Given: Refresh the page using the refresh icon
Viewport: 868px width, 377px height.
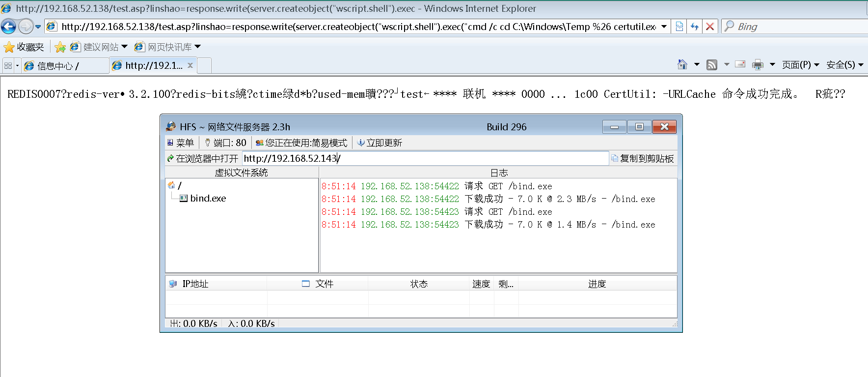Looking at the screenshot, I should (x=695, y=27).
